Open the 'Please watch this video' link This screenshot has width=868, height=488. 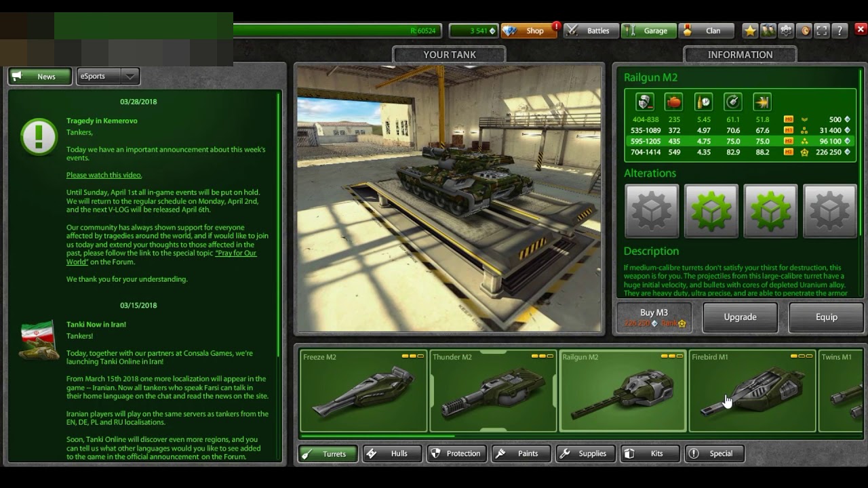point(104,175)
